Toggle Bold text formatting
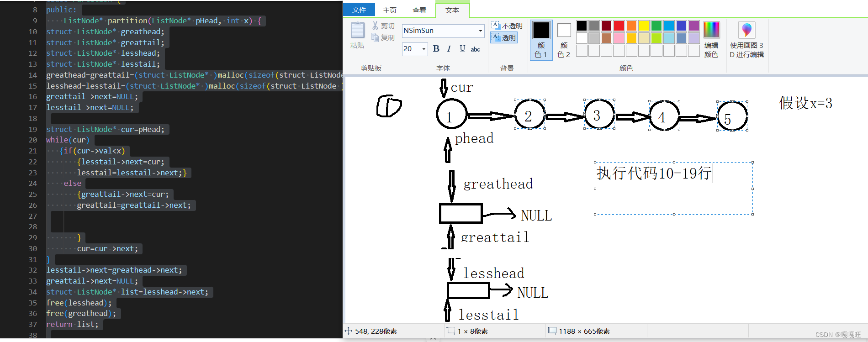Image resolution: width=868 pixels, height=342 pixels. coord(436,49)
